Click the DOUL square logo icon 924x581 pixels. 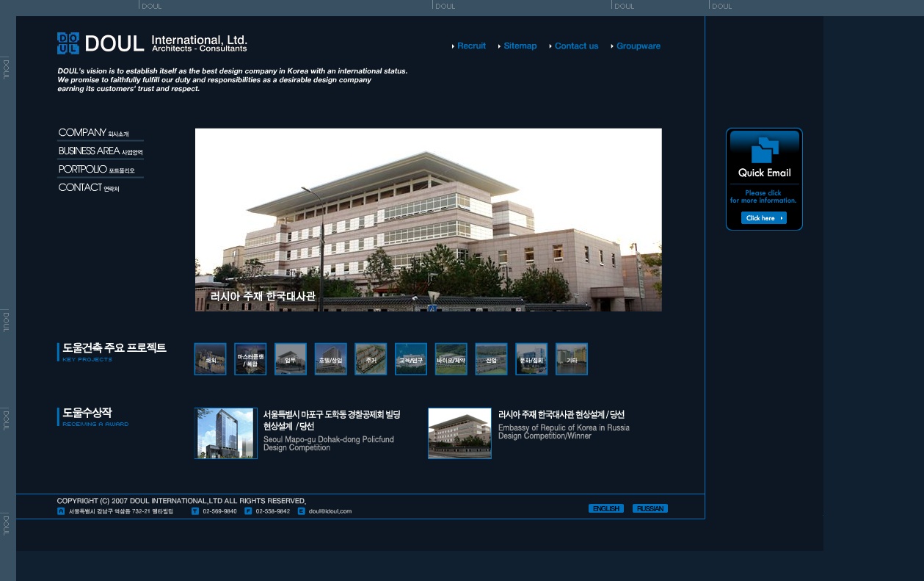[x=68, y=43]
